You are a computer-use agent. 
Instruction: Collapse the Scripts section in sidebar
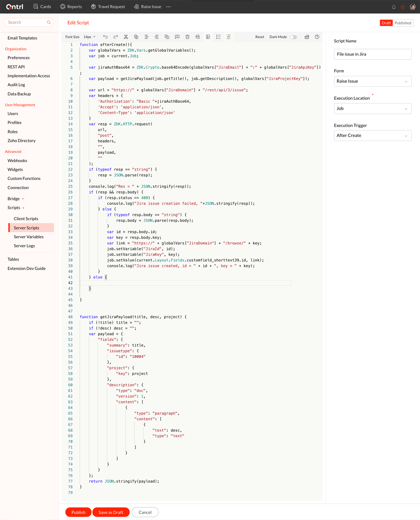16,208
